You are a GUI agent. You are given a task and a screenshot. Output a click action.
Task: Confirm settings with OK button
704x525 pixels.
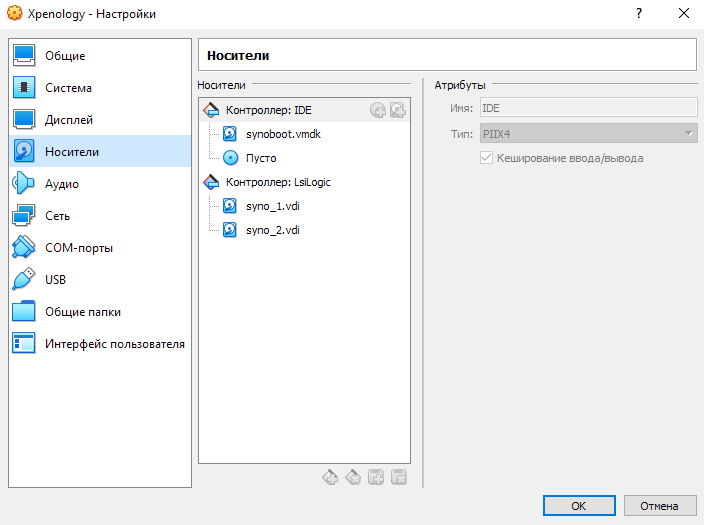[579, 506]
